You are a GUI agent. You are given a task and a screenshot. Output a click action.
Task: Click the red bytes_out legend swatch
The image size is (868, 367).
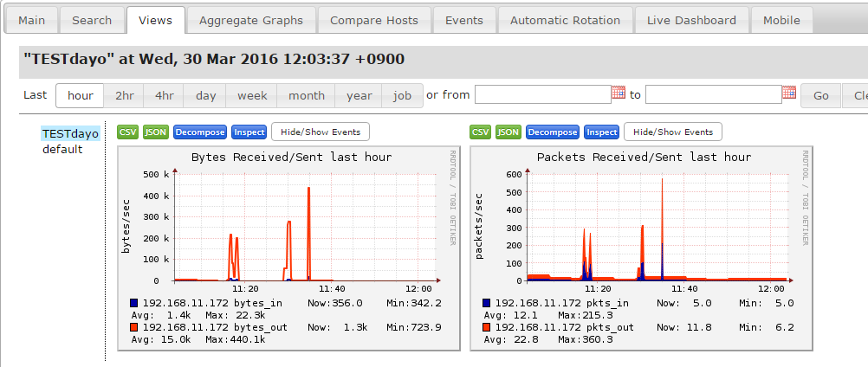click(134, 327)
